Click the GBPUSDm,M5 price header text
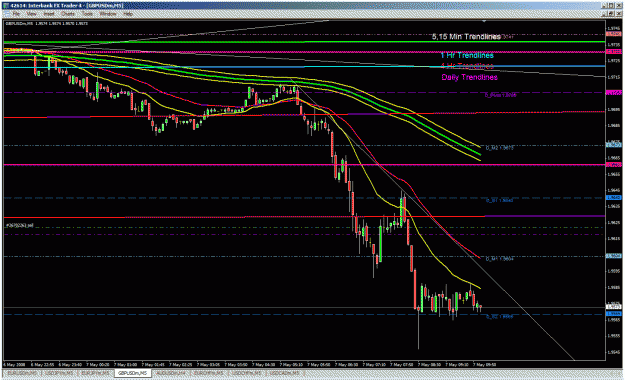The width and height of the screenshot is (625, 380). (47, 24)
